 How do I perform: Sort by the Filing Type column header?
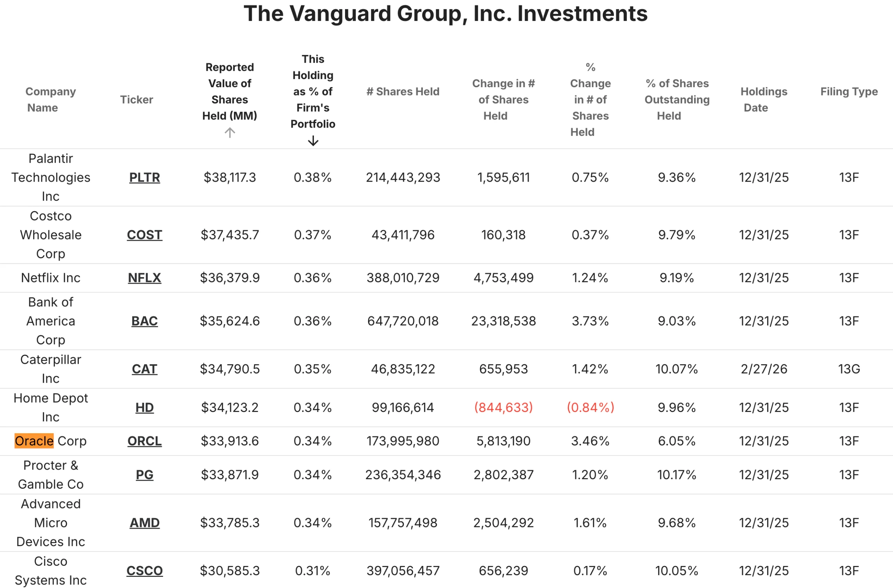pos(848,92)
